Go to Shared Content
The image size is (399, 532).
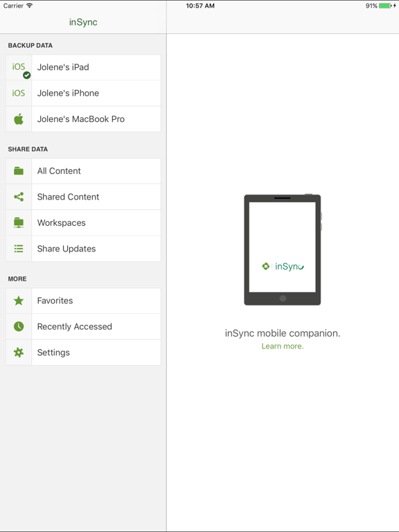point(83,197)
